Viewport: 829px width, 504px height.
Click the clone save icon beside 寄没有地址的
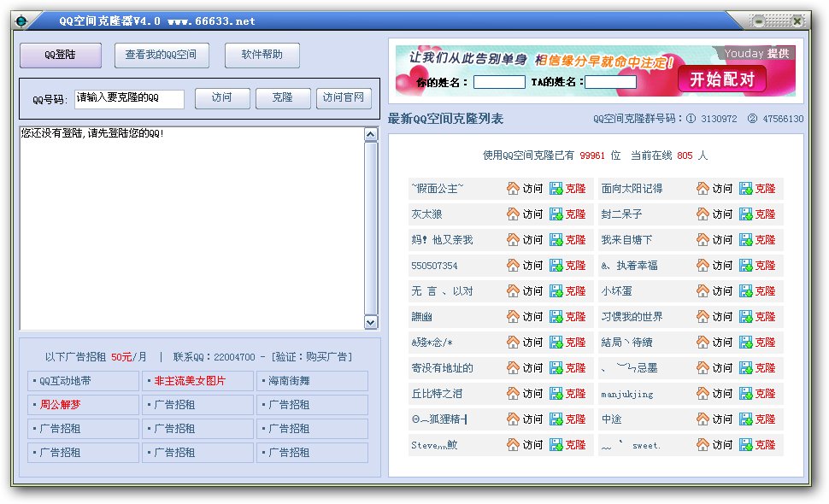point(556,367)
